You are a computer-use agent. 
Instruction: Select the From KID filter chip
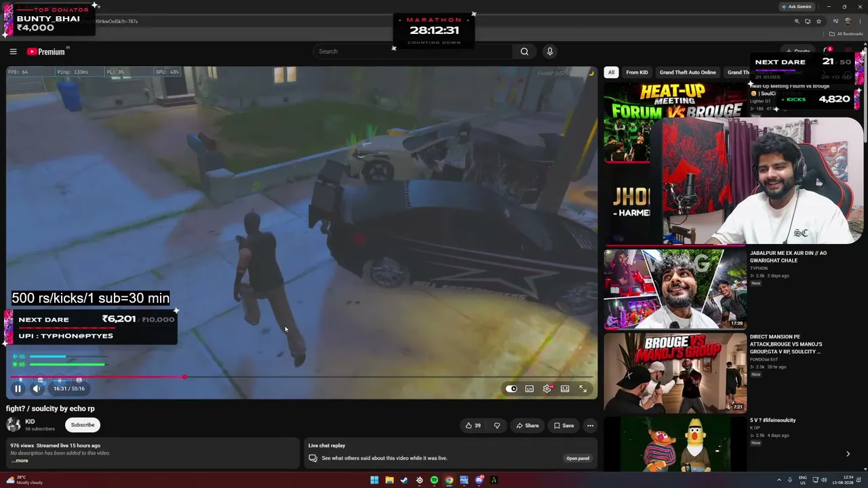pos(637,73)
